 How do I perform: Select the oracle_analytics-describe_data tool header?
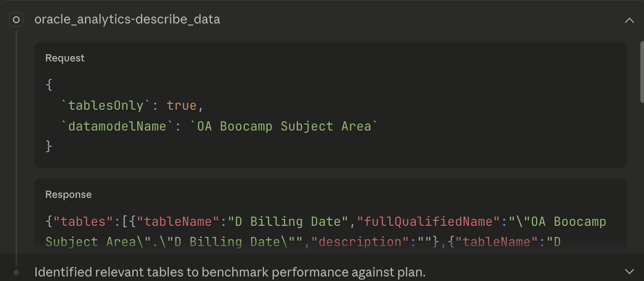[x=127, y=19]
